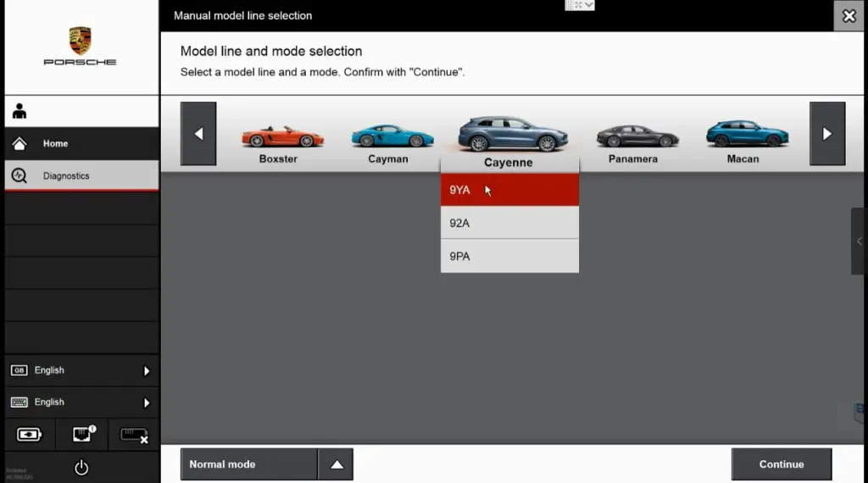Click the Diagnostics magnifier icon

pos(19,176)
